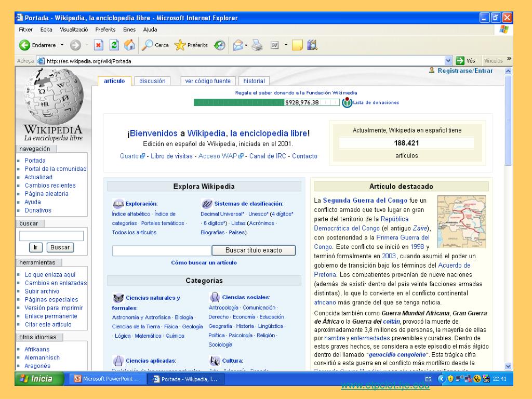This screenshot has height=399, width=532.
Task: Click the Research books toolbar icon
Action: (x=312, y=45)
